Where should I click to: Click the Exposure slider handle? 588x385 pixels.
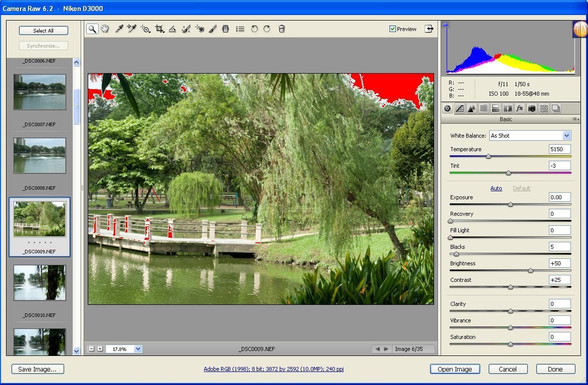pyautogui.click(x=510, y=204)
